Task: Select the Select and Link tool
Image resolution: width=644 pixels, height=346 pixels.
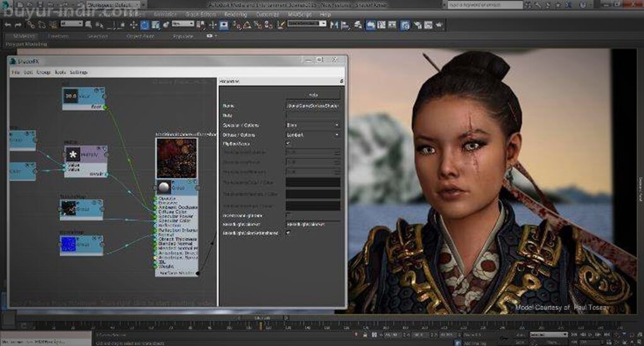Action: pos(31,25)
